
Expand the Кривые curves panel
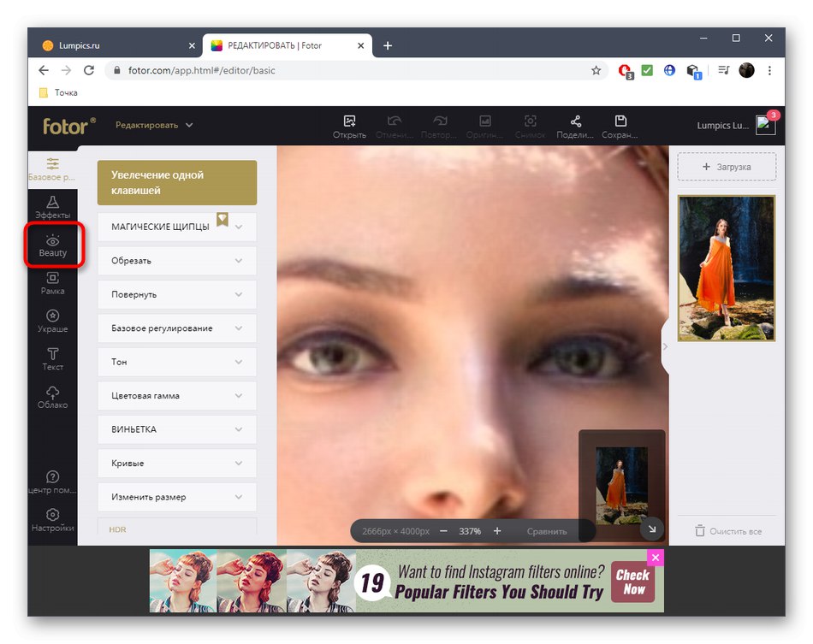tap(177, 463)
